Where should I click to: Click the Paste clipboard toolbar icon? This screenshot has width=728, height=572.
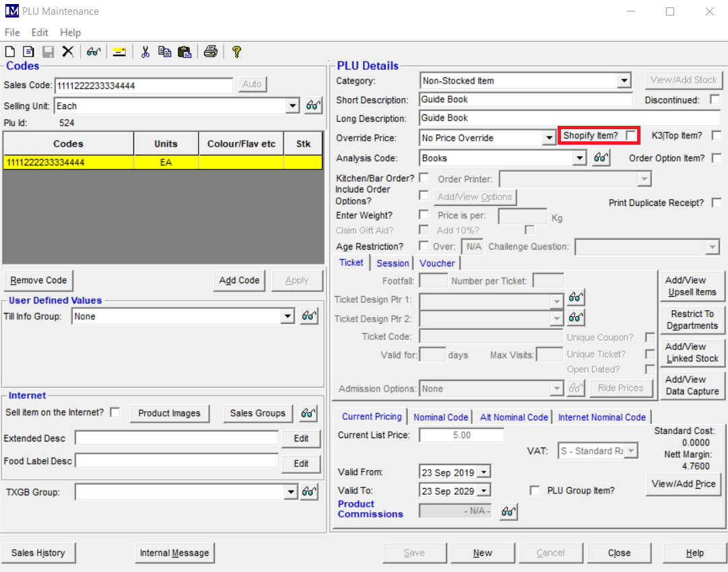coord(185,52)
